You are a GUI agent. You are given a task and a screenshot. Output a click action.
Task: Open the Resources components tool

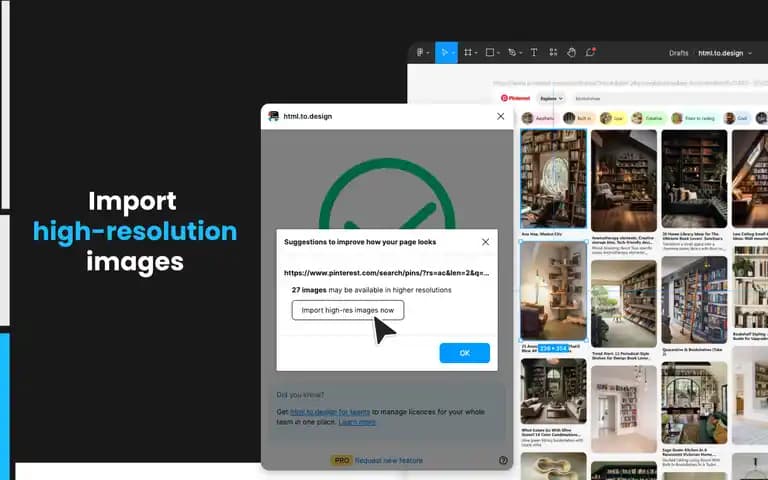(553, 52)
